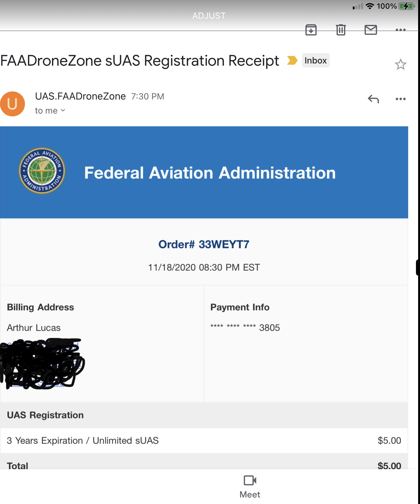This screenshot has height=504, width=420.
Task: Tap the orange U sender avatar
Action: pyautogui.click(x=12, y=104)
